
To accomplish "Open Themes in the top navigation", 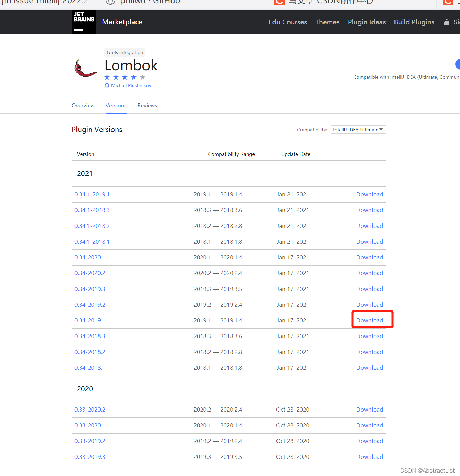I will (327, 22).
